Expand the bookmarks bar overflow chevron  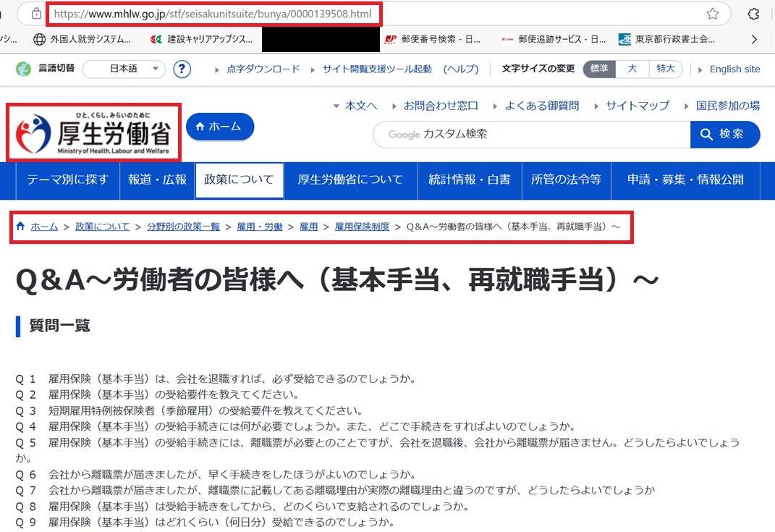(x=754, y=39)
